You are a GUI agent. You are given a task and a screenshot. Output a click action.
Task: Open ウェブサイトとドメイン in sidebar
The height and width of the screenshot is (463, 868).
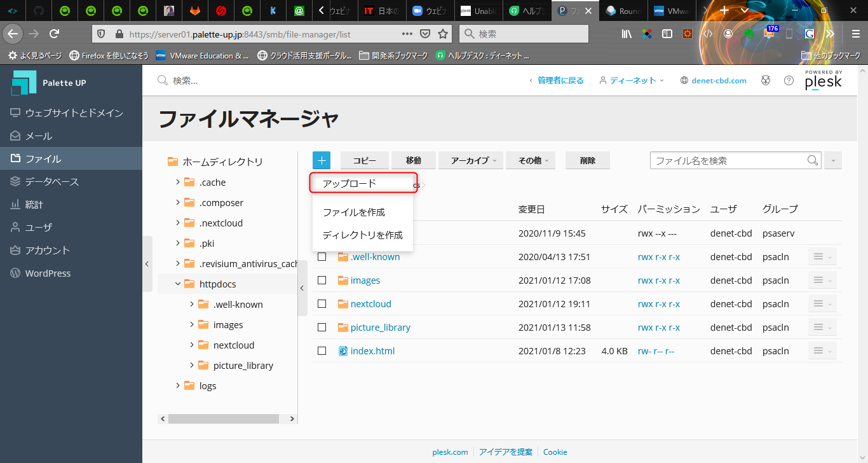click(x=71, y=113)
